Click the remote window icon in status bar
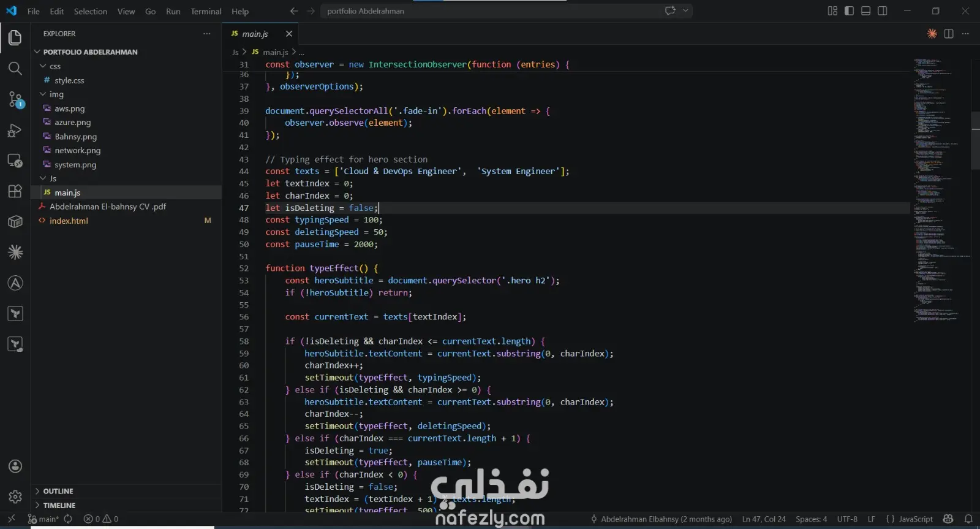980x529 pixels. [x=11, y=519]
